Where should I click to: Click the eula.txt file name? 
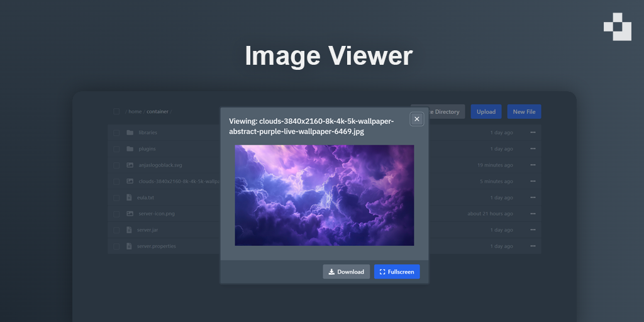145,197
